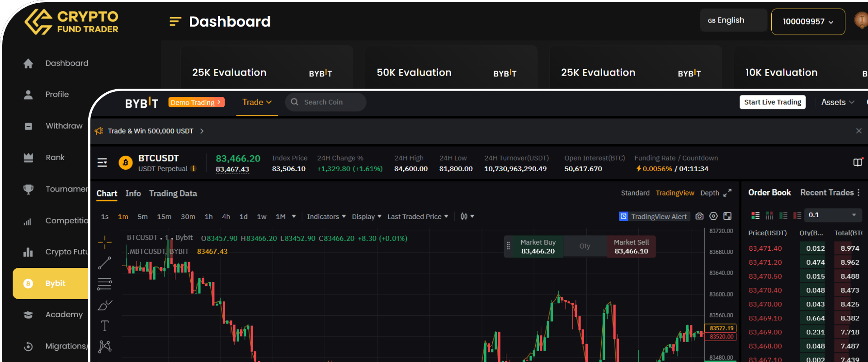Screen dimensions: 868x362
Task: Click the Search Coin field
Action: click(325, 102)
